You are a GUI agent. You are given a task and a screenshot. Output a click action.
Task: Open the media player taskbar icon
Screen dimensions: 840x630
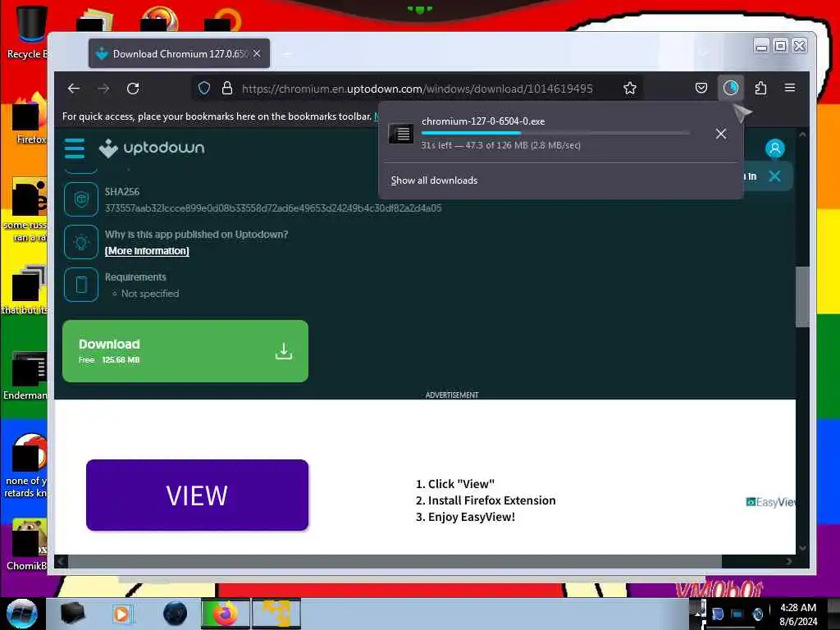point(121,614)
